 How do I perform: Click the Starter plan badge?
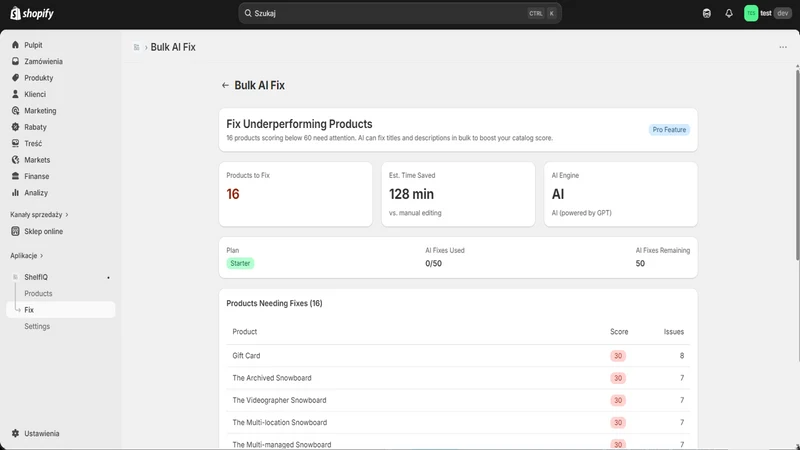pos(240,263)
